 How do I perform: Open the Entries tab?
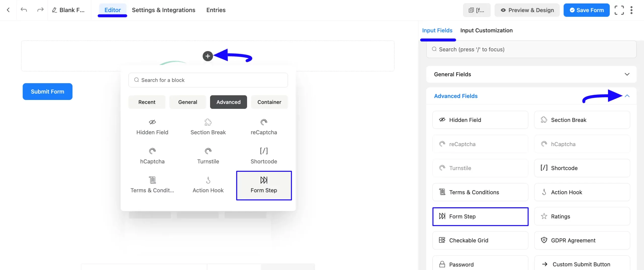coord(216,10)
